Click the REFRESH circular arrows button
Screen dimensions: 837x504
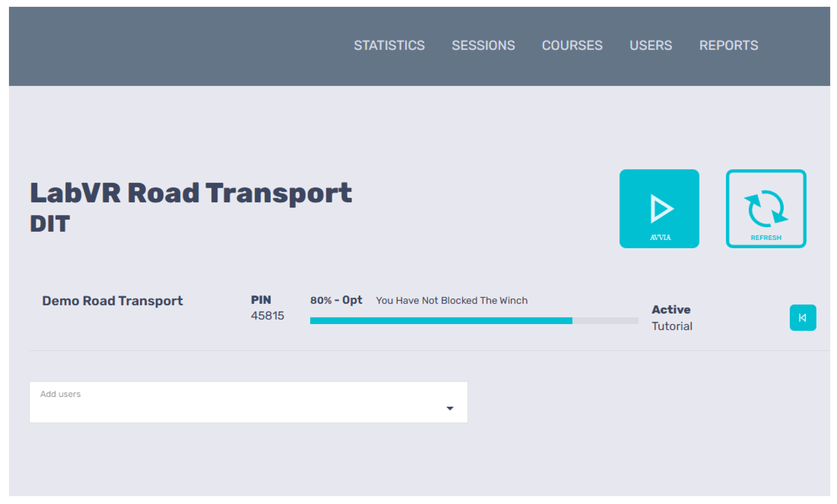tap(766, 209)
